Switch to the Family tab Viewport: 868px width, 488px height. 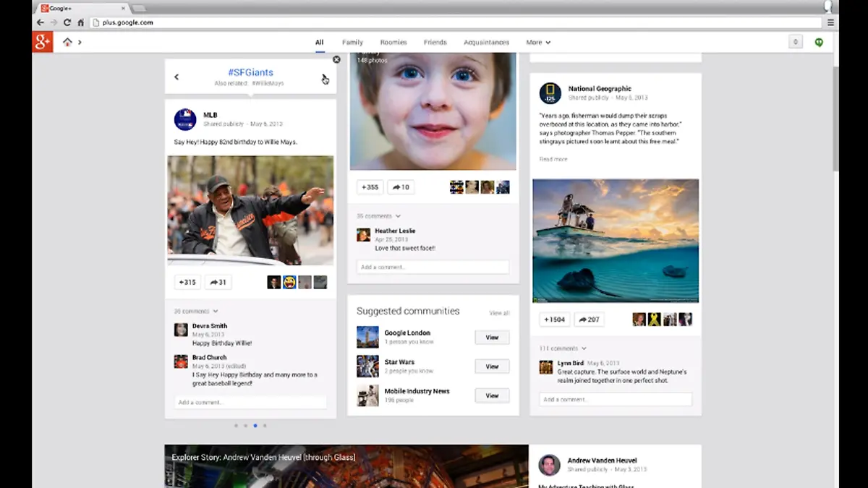click(352, 43)
